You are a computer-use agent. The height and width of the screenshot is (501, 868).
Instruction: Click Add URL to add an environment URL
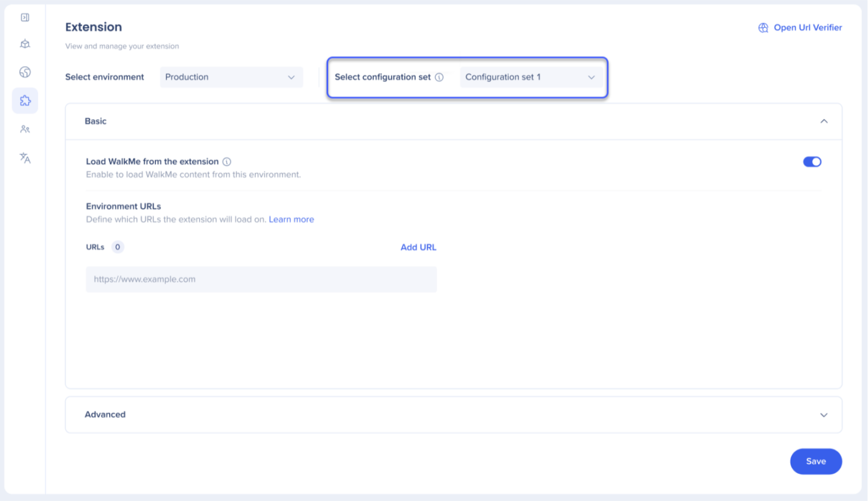pyautogui.click(x=418, y=247)
